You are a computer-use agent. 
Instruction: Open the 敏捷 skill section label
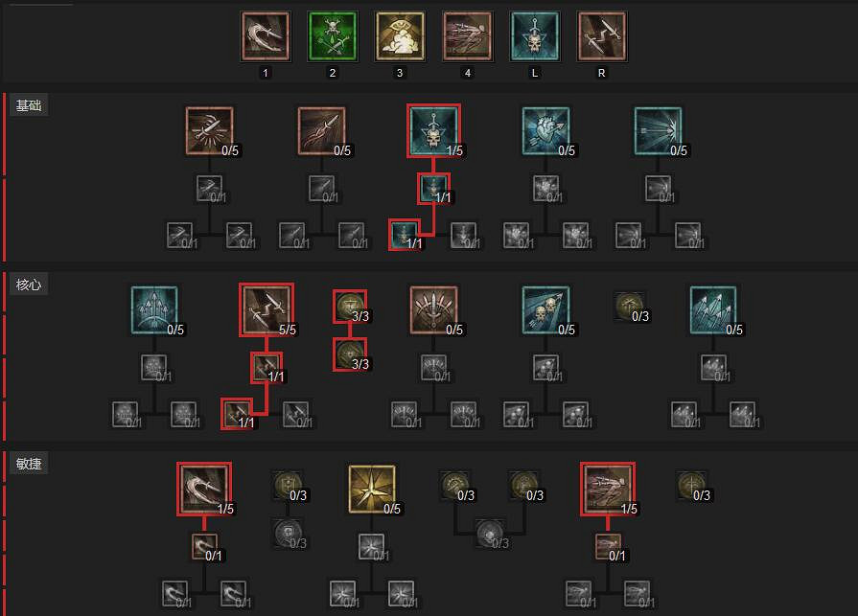29,464
